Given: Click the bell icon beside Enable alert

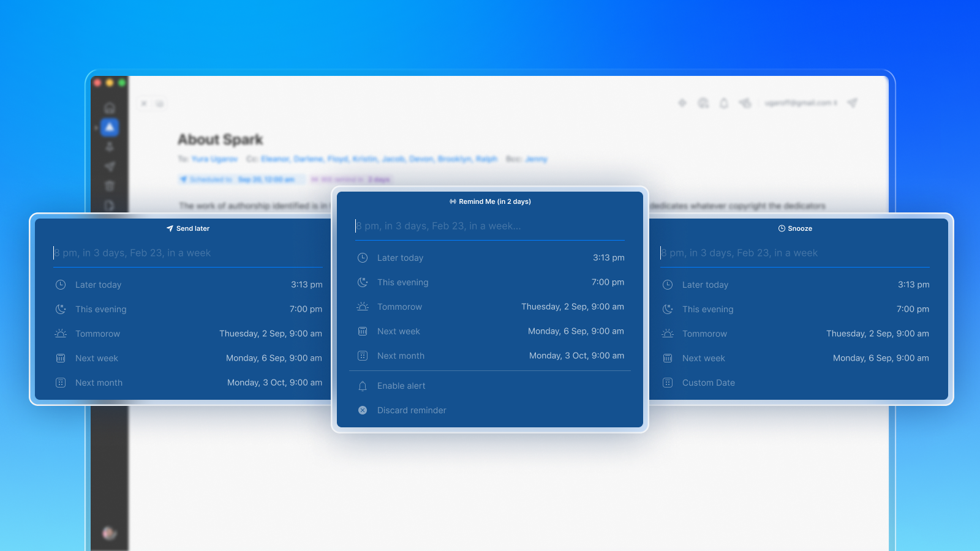Looking at the screenshot, I should (x=363, y=386).
